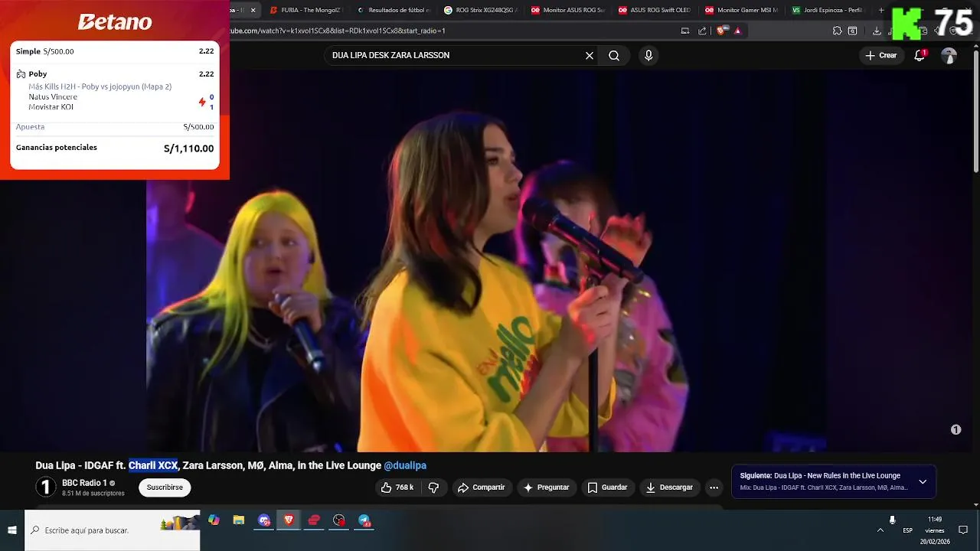Switch to the Monitor Gamer MSI tab
Screen dimensions: 980x551
tap(742, 10)
